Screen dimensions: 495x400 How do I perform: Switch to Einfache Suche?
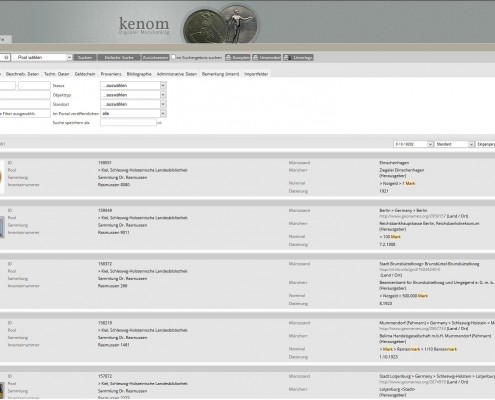(x=119, y=57)
